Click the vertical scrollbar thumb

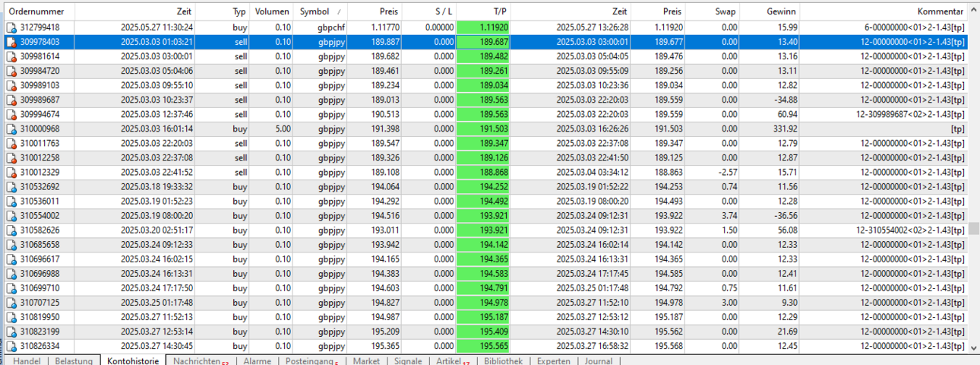tap(974, 228)
